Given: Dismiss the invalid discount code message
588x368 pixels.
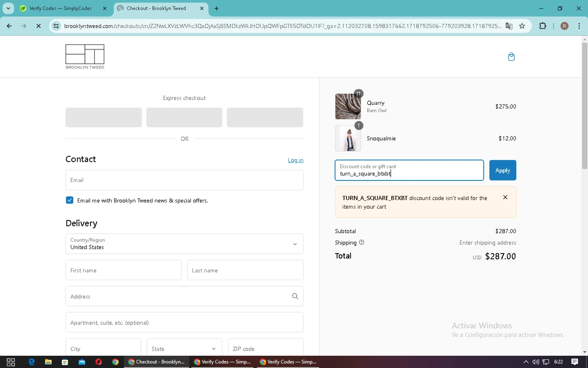Looking at the screenshot, I should click(x=505, y=197).
